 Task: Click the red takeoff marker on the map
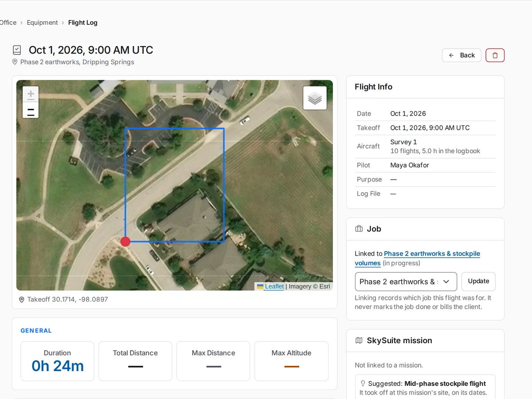tap(125, 241)
